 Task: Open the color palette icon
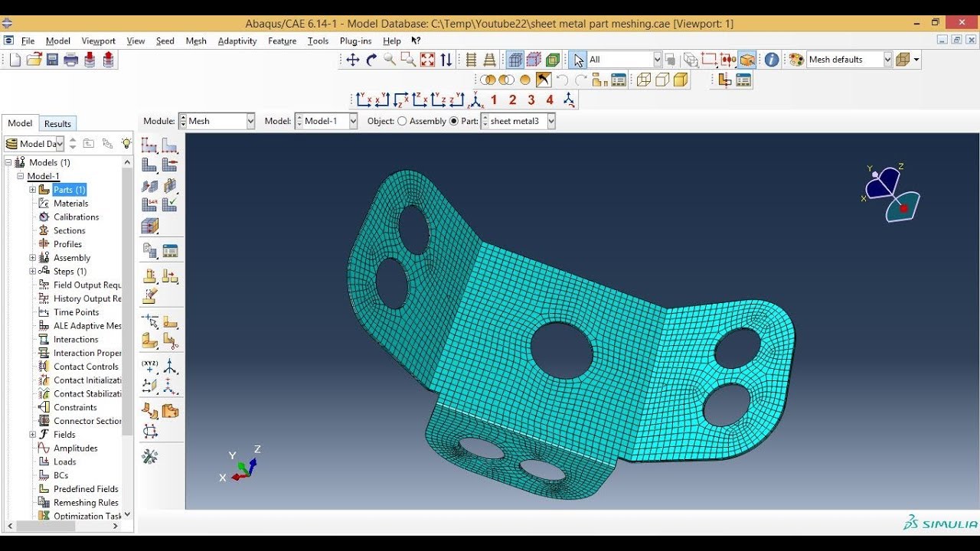coord(796,60)
